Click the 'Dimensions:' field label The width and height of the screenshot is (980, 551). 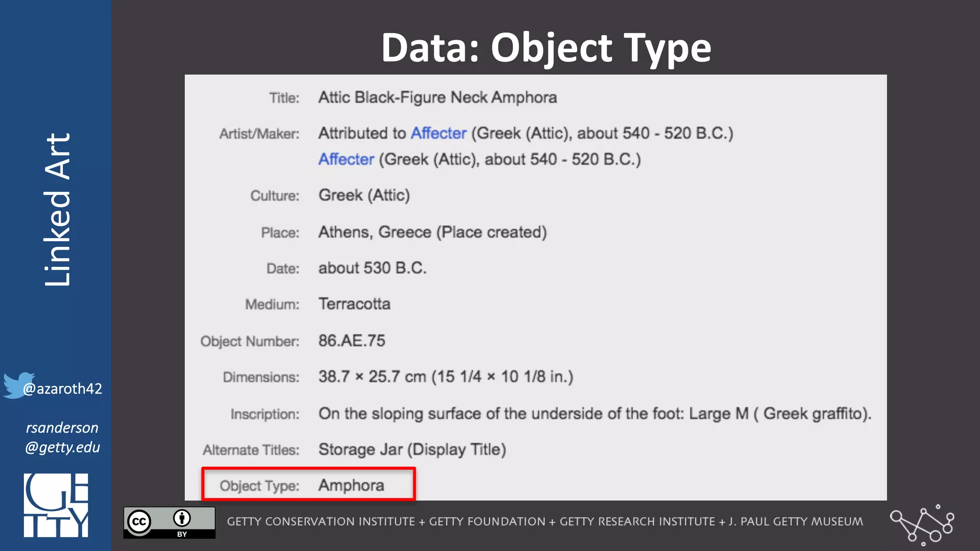tap(261, 377)
